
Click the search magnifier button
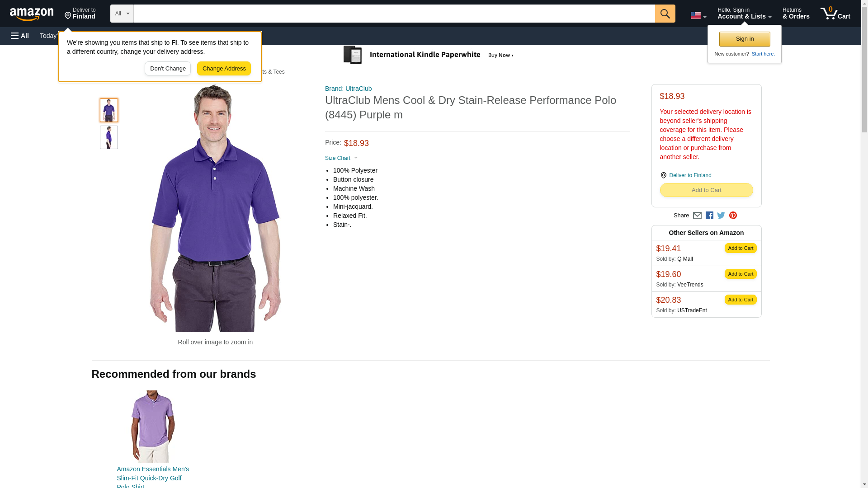coord(665,14)
